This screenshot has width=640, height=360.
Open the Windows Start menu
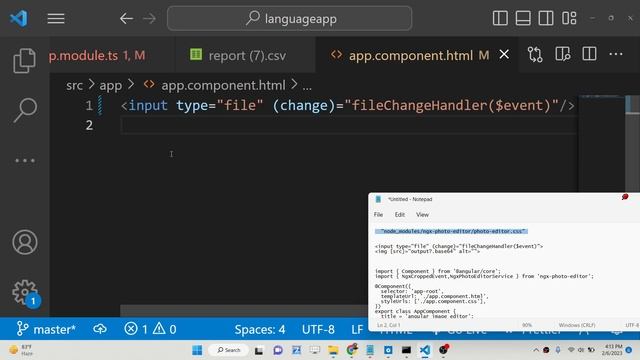tap(197, 350)
